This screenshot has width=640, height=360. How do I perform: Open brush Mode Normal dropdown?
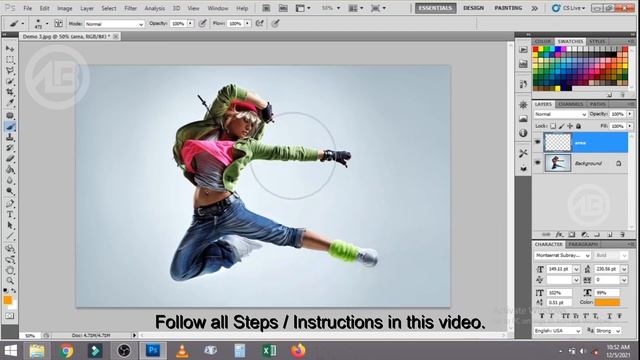115,24
